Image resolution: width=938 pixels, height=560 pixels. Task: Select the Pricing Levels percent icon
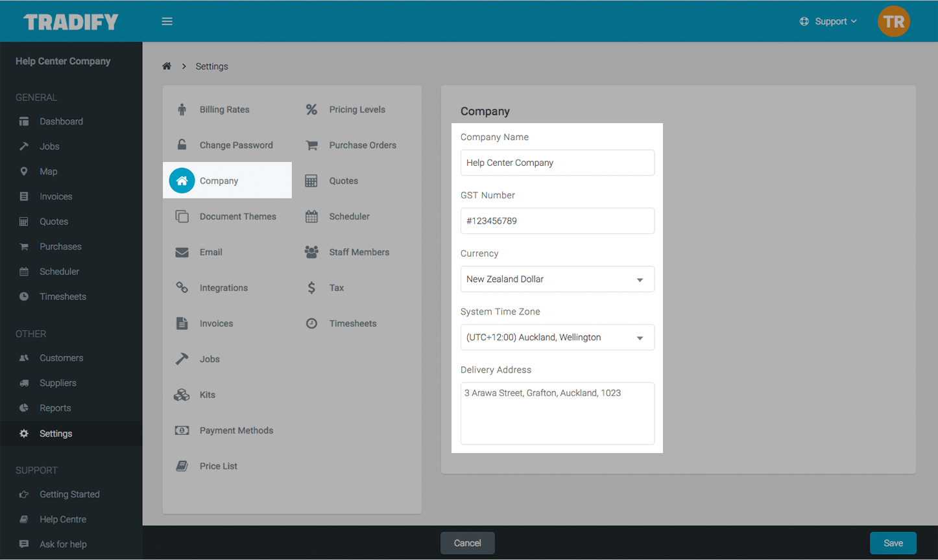point(311,110)
